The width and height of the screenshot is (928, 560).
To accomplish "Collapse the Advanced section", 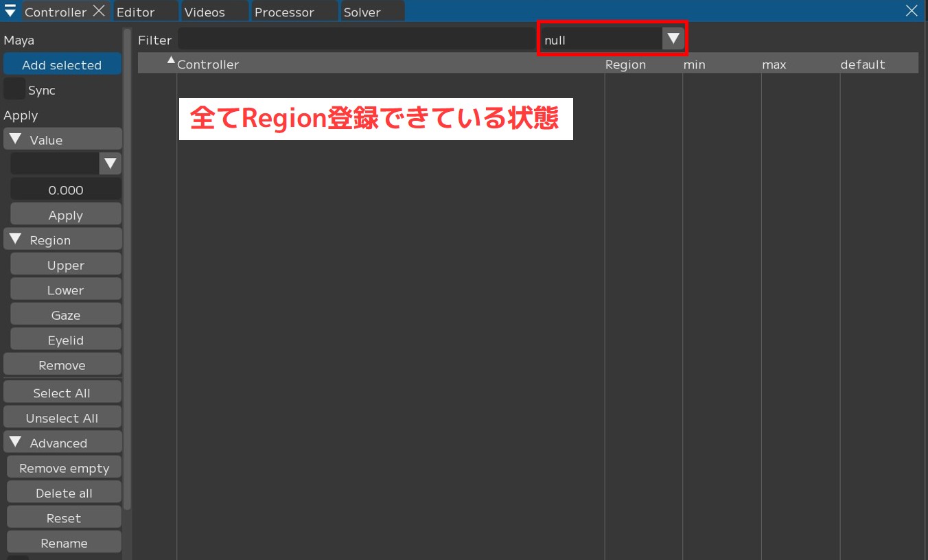I will (x=16, y=443).
